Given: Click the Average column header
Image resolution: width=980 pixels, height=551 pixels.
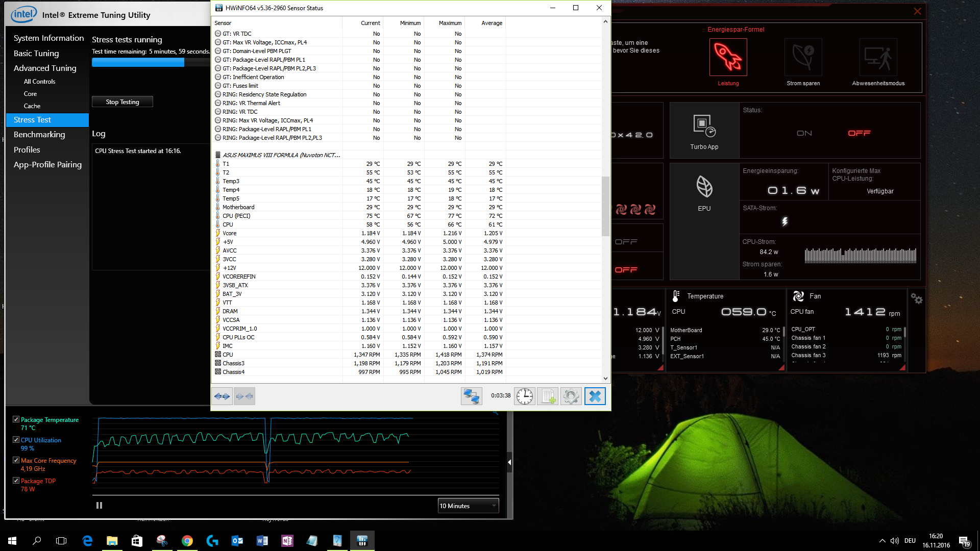Looking at the screenshot, I should point(485,23).
